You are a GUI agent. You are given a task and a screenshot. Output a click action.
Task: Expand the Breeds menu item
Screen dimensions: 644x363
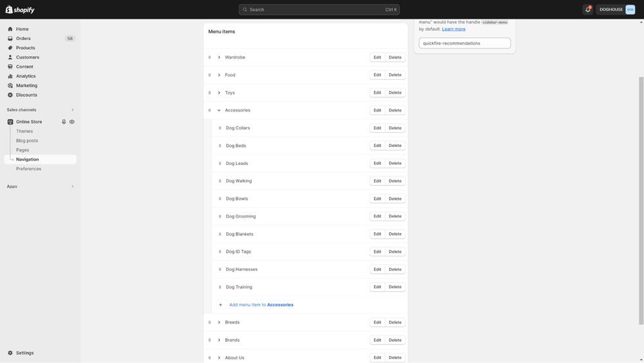coord(219,322)
